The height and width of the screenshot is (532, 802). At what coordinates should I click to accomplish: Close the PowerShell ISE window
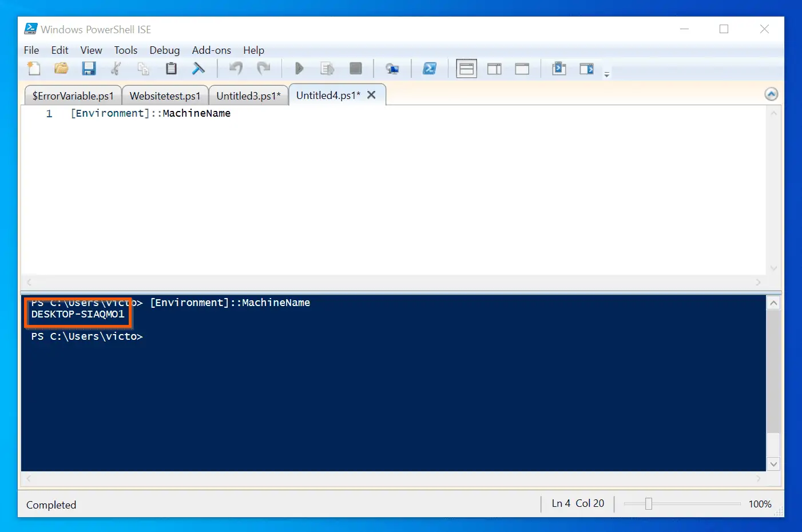[x=764, y=29]
